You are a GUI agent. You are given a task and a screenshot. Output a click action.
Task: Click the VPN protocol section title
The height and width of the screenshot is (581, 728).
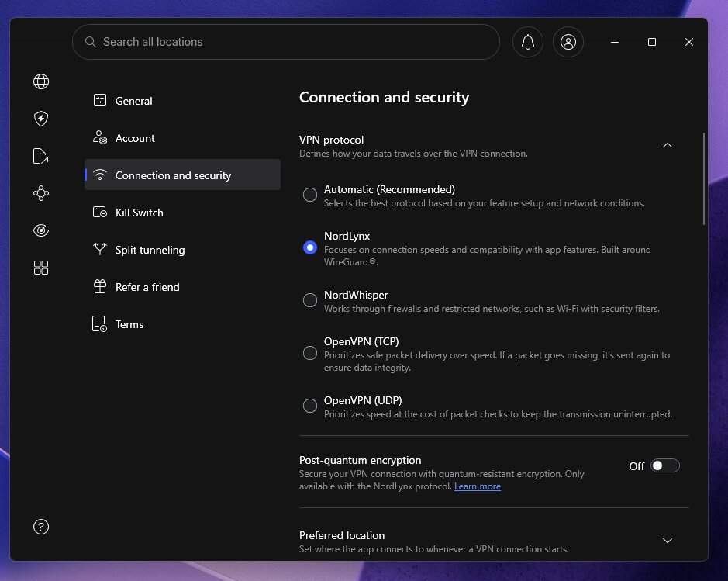pos(331,140)
